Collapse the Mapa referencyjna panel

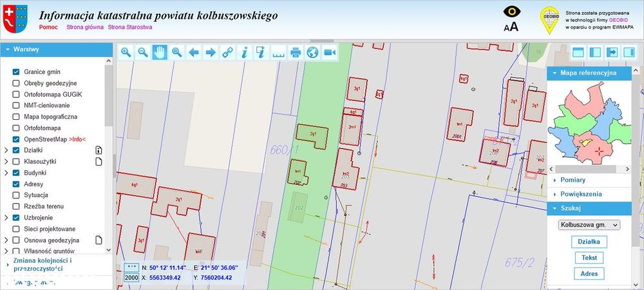[x=589, y=73]
